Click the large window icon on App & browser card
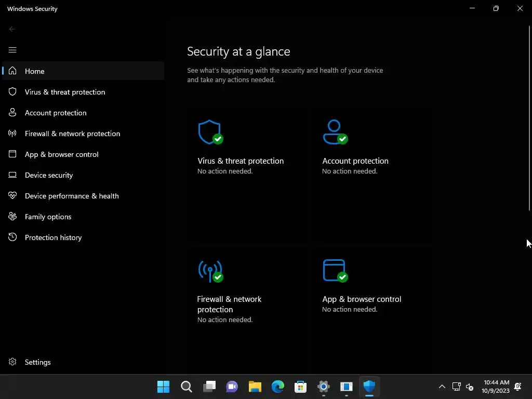The image size is (532, 399). pyautogui.click(x=335, y=270)
